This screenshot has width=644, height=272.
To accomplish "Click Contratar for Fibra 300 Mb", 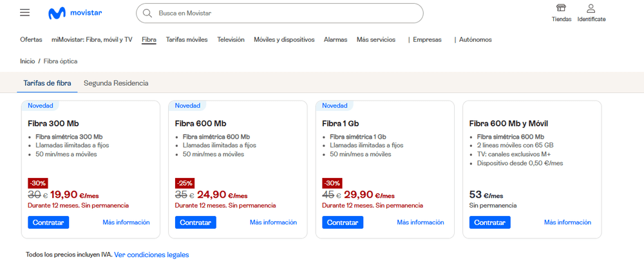I will pos(48,222).
